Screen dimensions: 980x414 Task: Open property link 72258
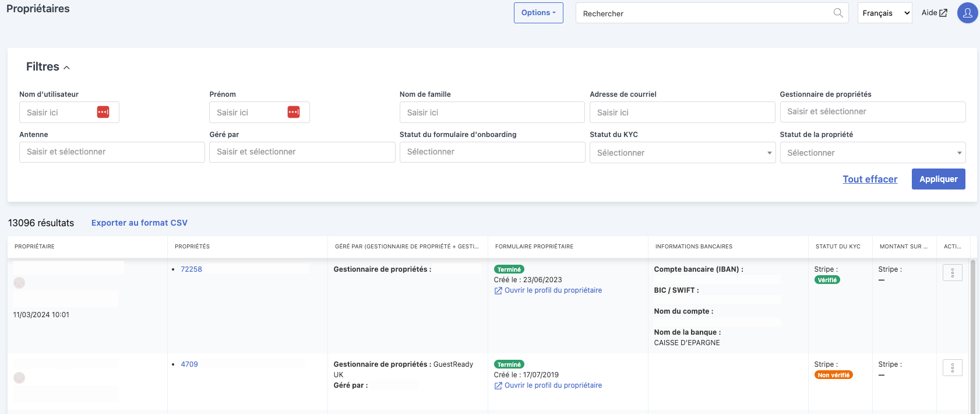(191, 269)
